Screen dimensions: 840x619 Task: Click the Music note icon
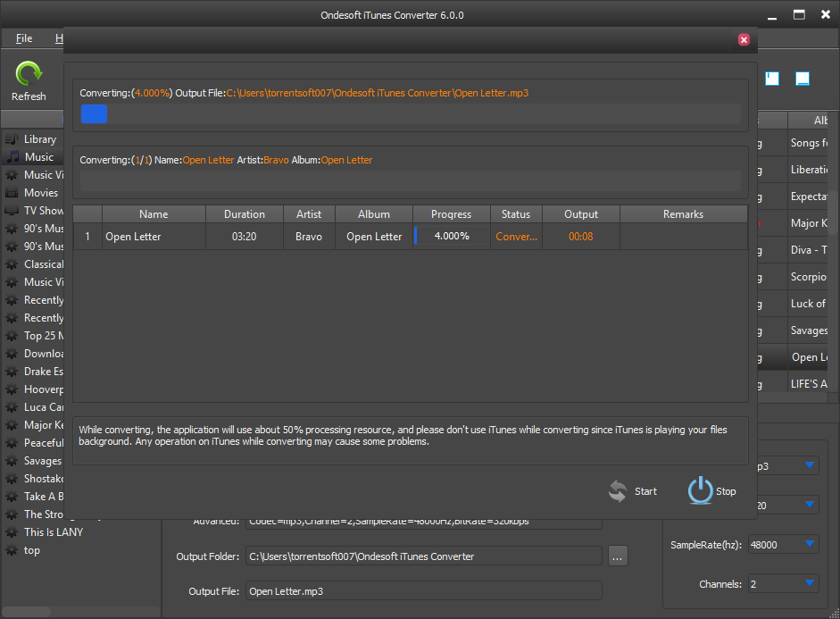pos(12,157)
